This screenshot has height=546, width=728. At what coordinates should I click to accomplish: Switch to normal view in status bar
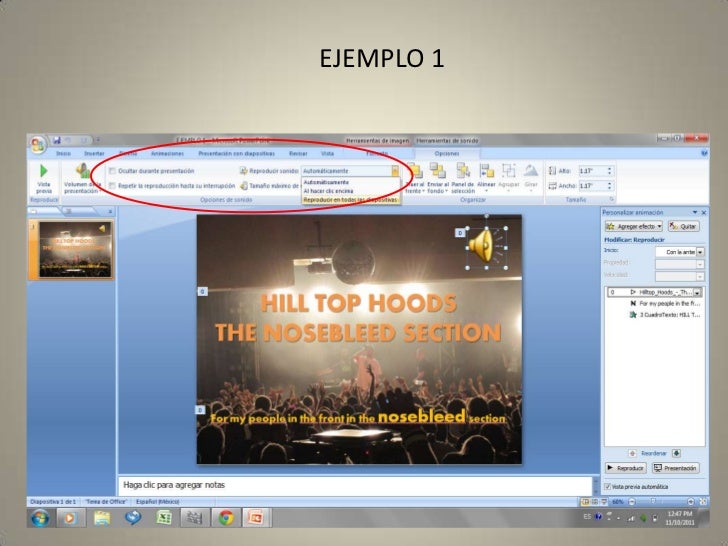tap(585, 502)
